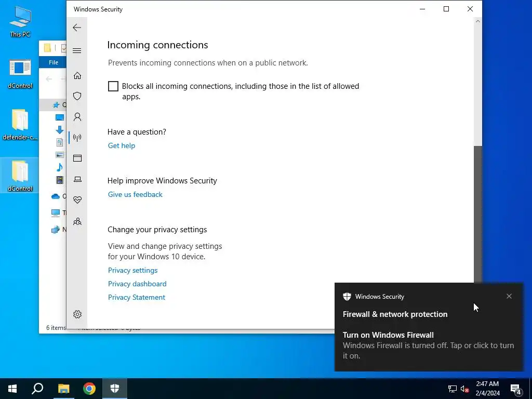Screen dimensions: 532x399
Task: Open Virus & threat protection shield icon
Action: point(77,96)
